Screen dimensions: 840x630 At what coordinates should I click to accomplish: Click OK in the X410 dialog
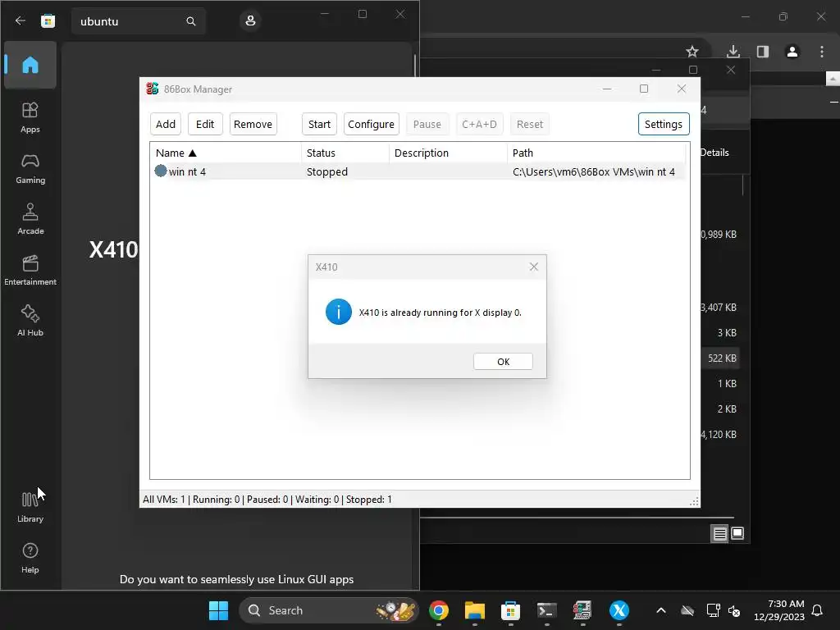(503, 362)
